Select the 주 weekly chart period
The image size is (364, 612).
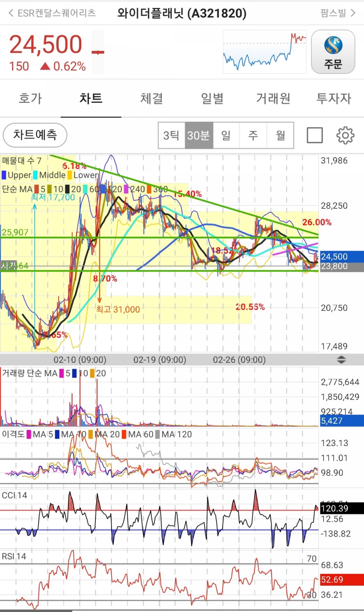[253, 135]
